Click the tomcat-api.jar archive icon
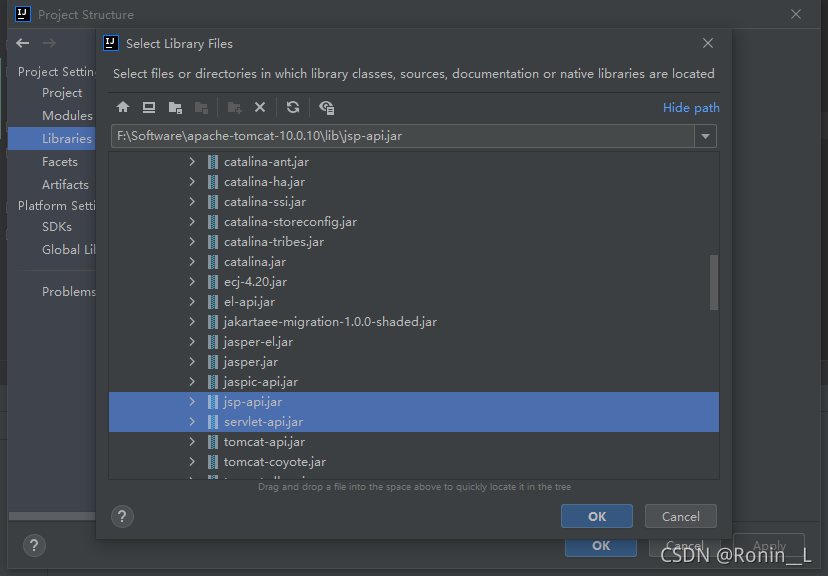Image resolution: width=828 pixels, height=576 pixels. coord(213,442)
